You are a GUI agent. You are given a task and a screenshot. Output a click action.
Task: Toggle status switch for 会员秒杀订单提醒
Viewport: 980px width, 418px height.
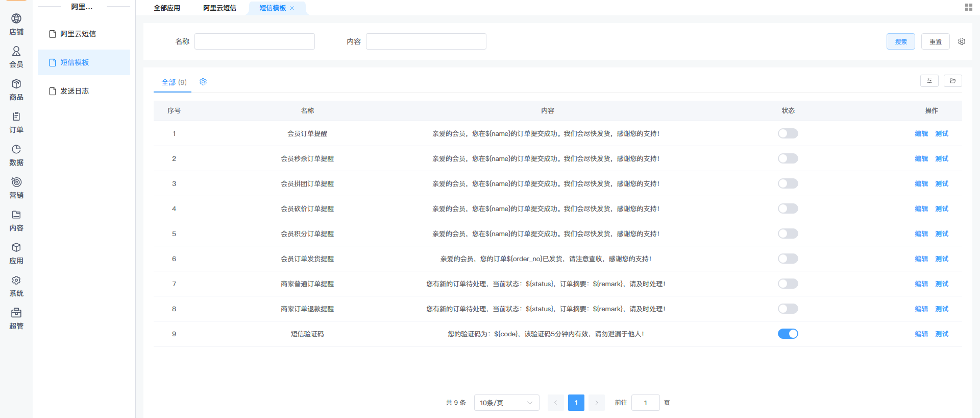coord(788,158)
